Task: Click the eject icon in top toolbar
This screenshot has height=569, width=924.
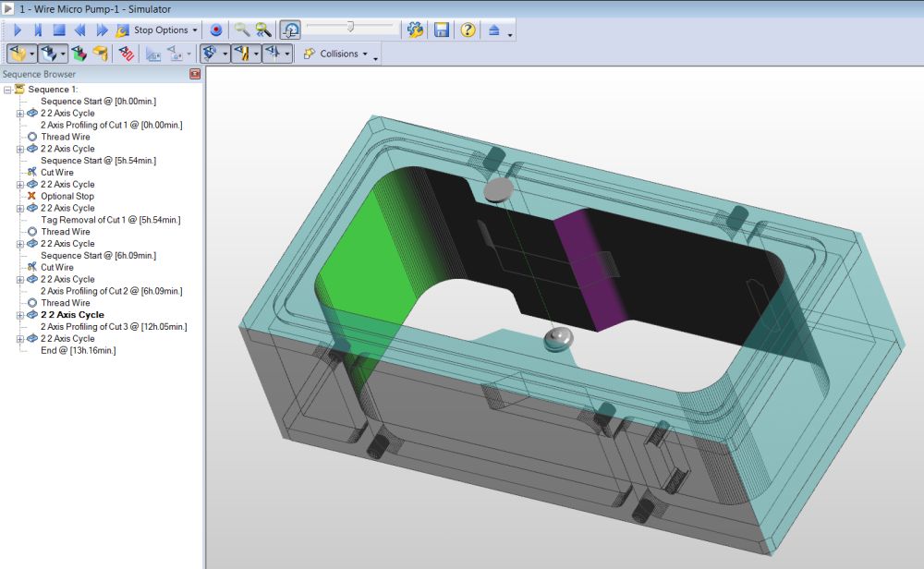Action: tap(494, 30)
